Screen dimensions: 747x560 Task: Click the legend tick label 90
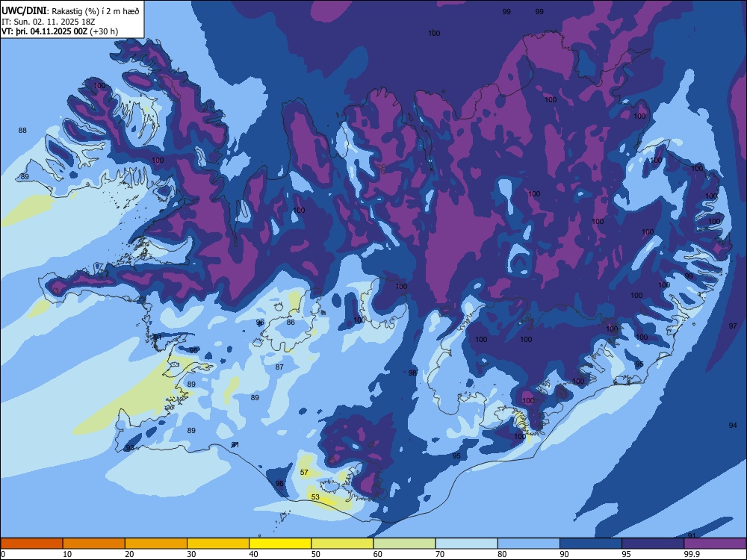[565, 554]
